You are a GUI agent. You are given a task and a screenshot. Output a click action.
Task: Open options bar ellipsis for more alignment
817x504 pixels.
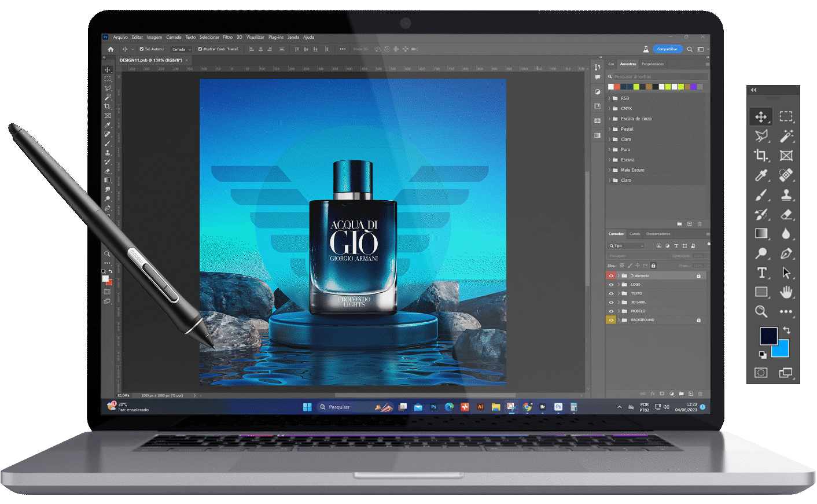coord(343,49)
